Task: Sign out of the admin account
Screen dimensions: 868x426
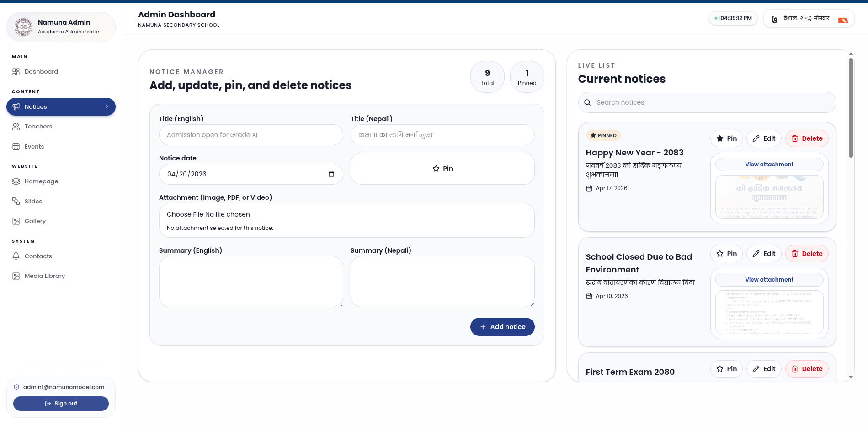Action: point(61,404)
